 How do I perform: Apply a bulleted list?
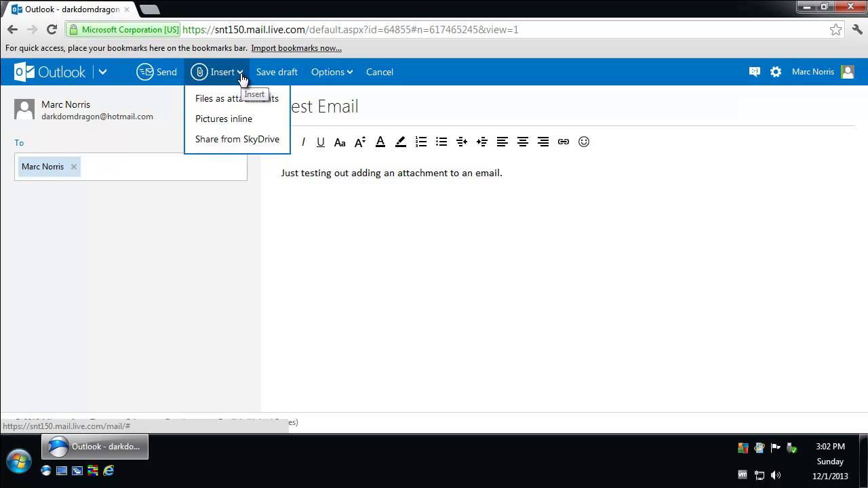pyautogui.click(x=441, y=142)
